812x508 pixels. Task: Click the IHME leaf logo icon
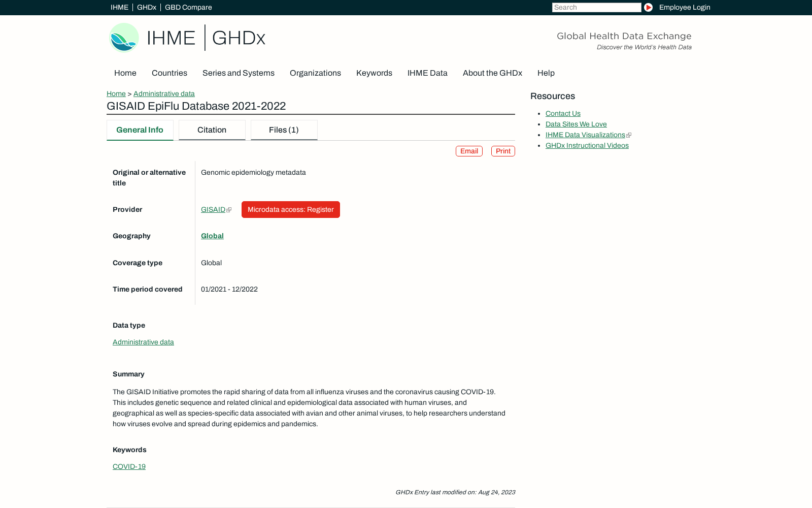tap(124, 38)
